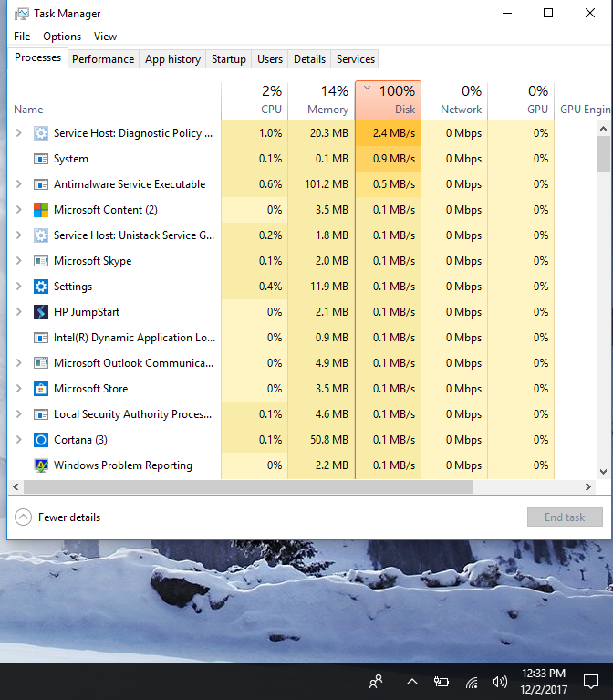Expand the Settings process row

point(19,287)
